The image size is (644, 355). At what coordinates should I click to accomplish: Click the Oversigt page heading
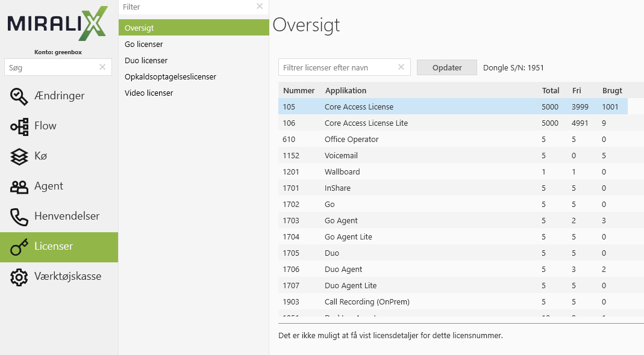click(x=306, y=25)
